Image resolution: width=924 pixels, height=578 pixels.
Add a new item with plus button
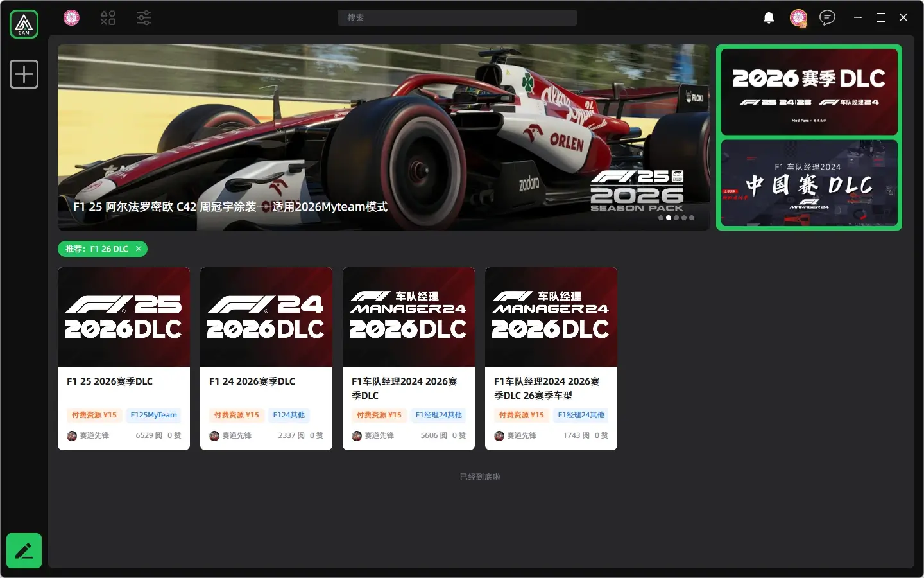point(24,74)
